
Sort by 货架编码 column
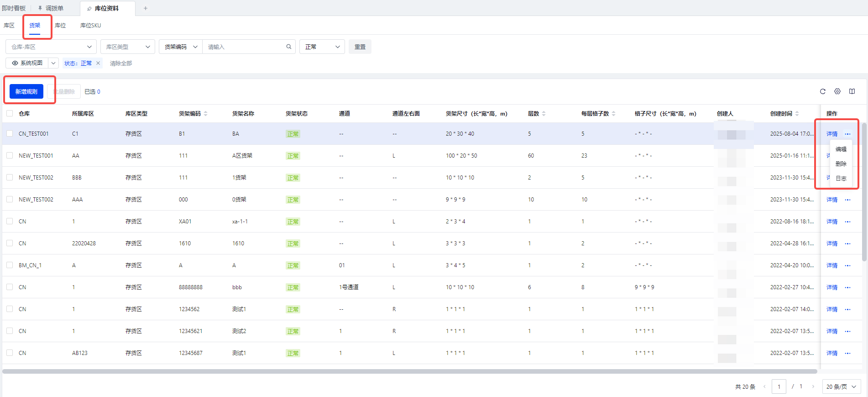205,114
